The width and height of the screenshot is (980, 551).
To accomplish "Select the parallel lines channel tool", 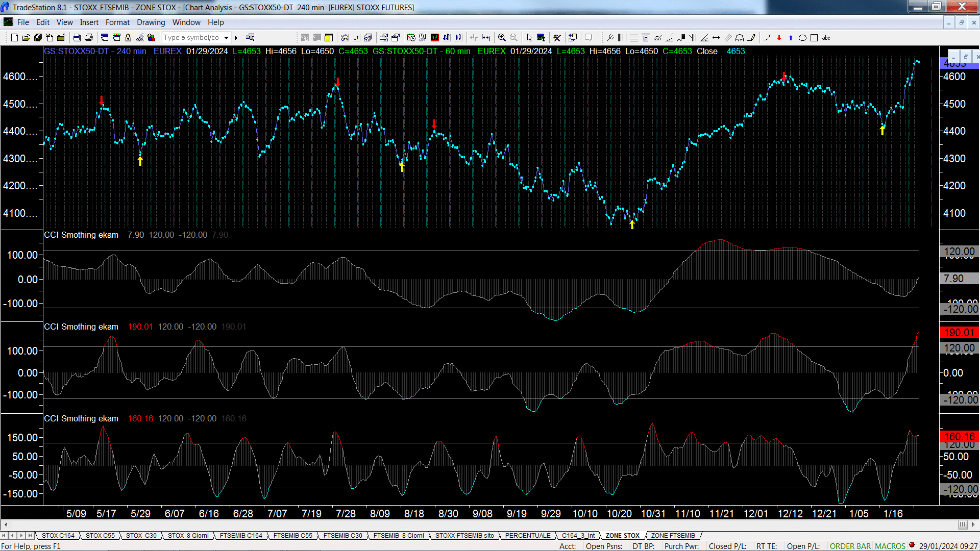I will (728, 38).
